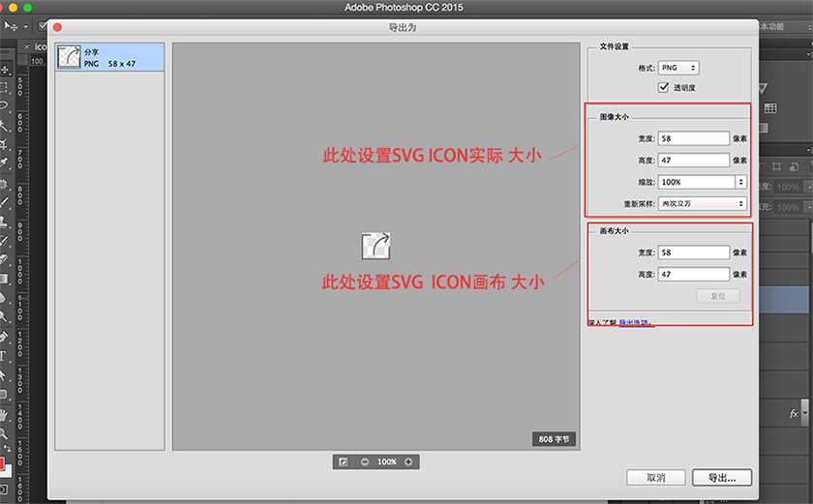This screenshot has height=504, width=813.
Task: Click the zoom in plus icon below the preview
Action: (408, 461)
